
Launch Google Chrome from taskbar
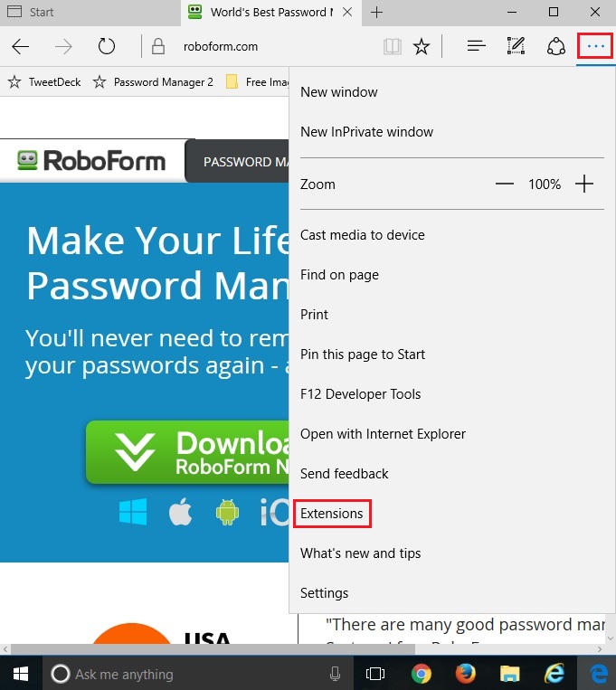point(421,674)
